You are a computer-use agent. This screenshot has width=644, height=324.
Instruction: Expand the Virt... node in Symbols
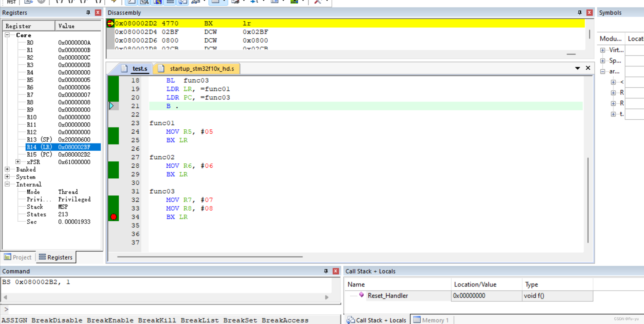coord(603,50)
